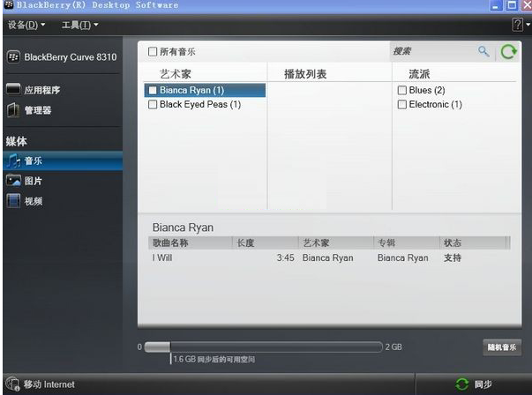The width and height of the screenshot is (532, 395).
Task: Click the 流派 column heading
Action: (x=419, y=74)
